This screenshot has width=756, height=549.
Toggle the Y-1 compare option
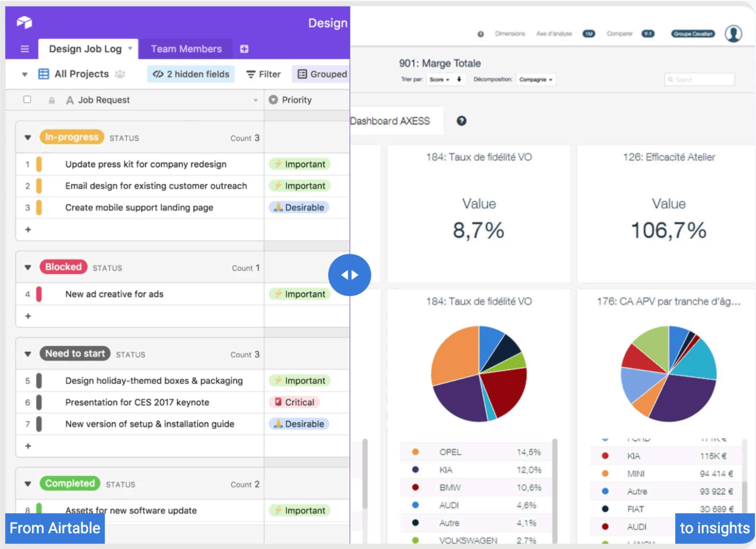(649, 34)
